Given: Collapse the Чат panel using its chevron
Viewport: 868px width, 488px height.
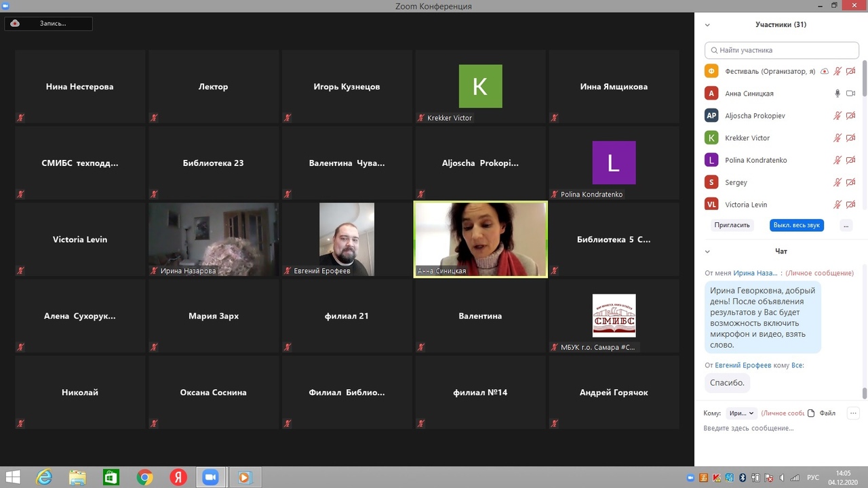Looking at the screenshot, I should tap(707, 251).
